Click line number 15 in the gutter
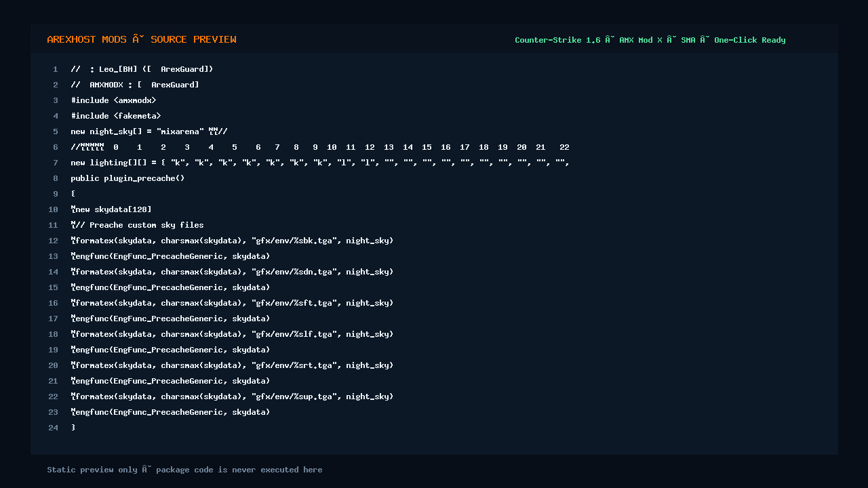The height and width of the screenshot is (488, 868). pos(54,287)
